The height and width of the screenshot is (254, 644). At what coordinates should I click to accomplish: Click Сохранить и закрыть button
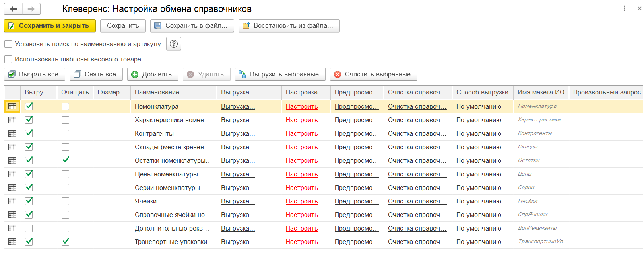[x=50, y=25]
